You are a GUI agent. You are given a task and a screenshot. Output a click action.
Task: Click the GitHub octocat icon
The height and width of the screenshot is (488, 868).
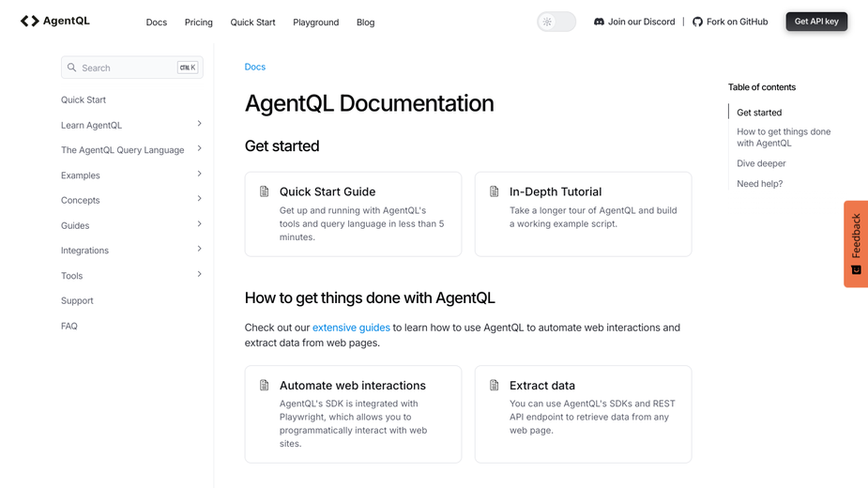click(x=697, y=22)
